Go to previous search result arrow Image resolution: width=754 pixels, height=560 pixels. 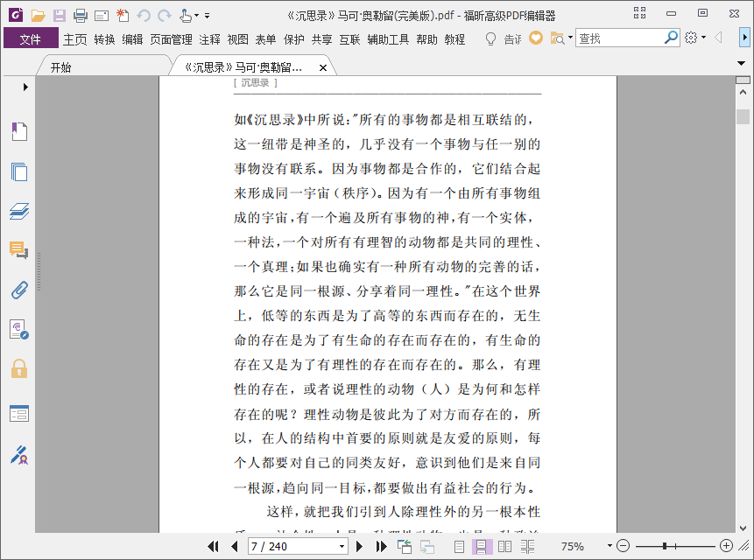point(719,38)
